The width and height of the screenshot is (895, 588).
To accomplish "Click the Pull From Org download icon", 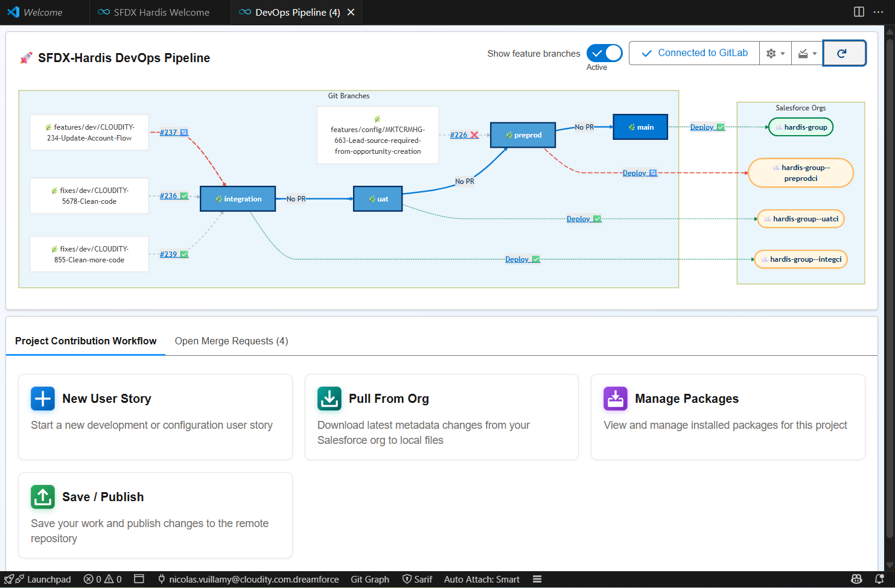I will (x=330, y=399).
